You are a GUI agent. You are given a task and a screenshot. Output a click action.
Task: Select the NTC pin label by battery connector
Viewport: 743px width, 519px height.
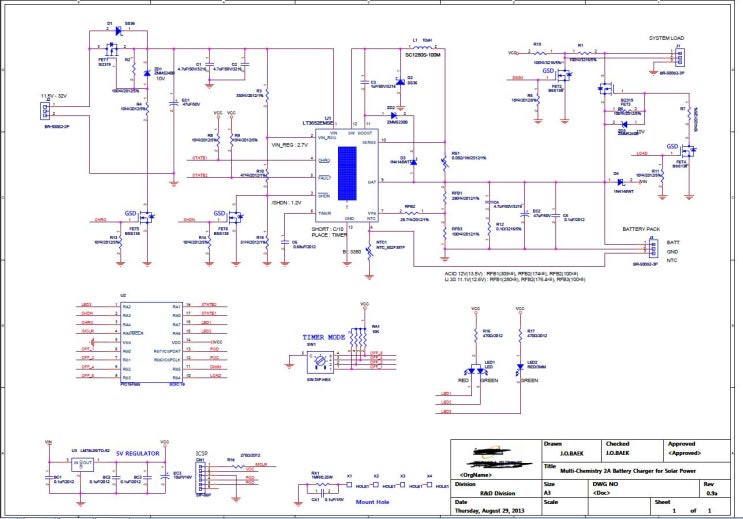[672, 260]
